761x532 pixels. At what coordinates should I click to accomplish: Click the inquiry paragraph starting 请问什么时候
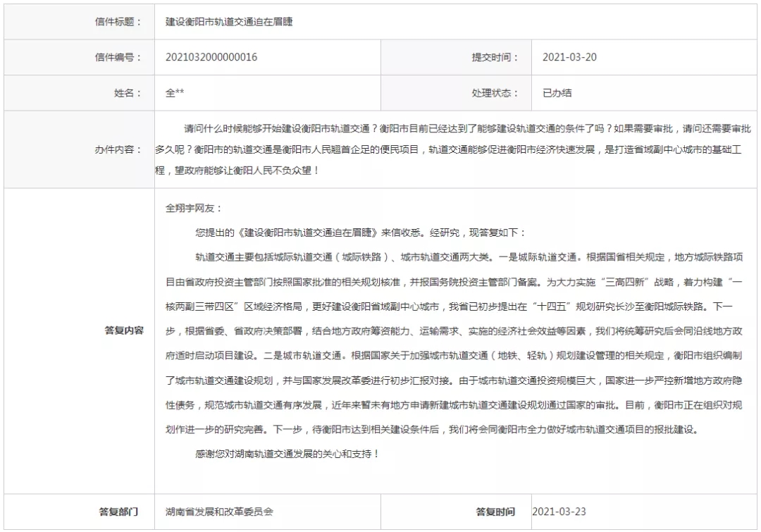click(x=453, y=149)
